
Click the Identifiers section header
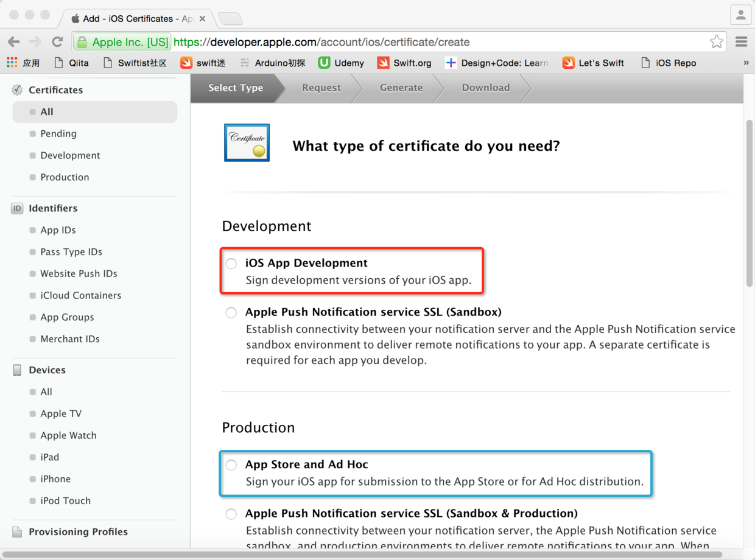click(53, 208)
